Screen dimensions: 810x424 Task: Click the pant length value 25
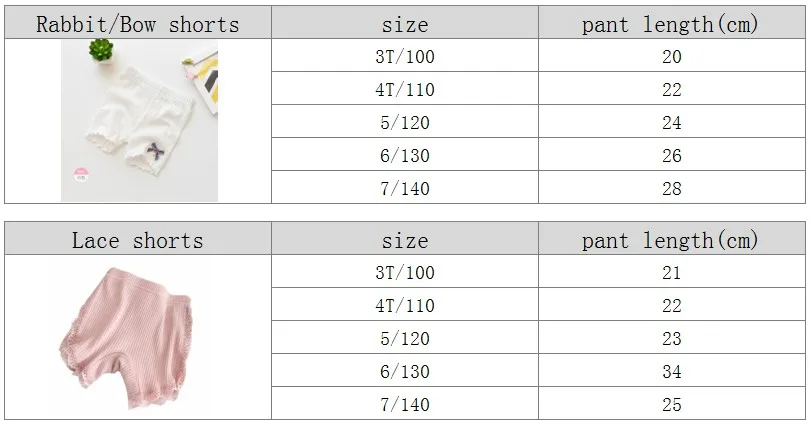[672, 403]
